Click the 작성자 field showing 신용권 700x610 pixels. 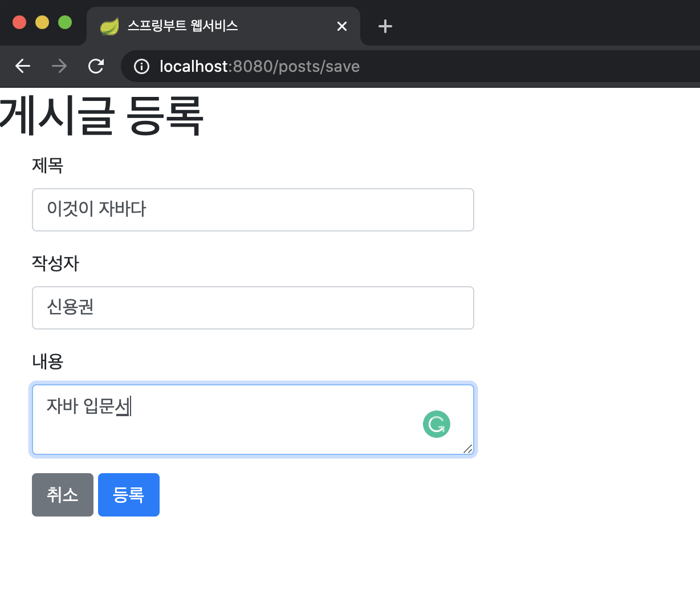(253, 308)
